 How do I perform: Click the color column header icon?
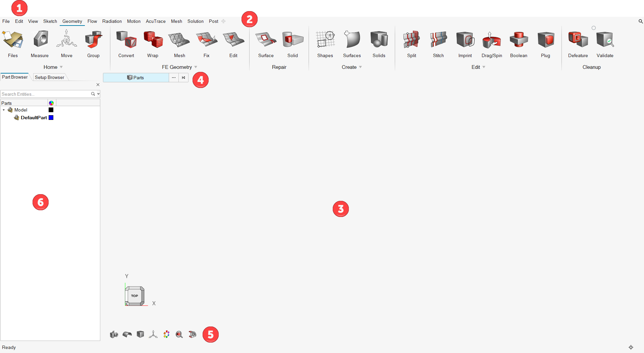pos(51,103)
